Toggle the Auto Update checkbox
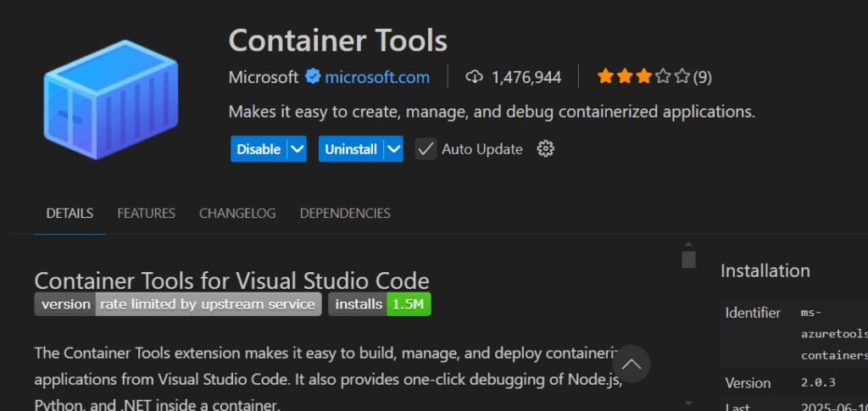 pos(426,149)
